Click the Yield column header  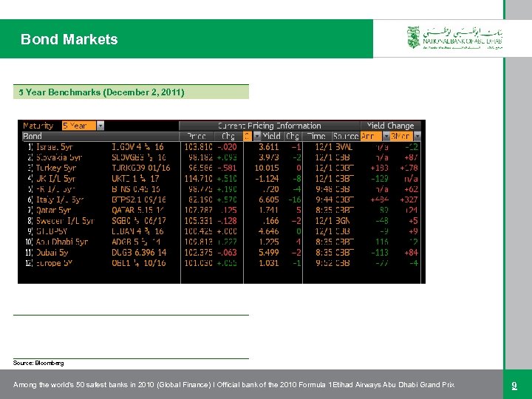point(271,136)
